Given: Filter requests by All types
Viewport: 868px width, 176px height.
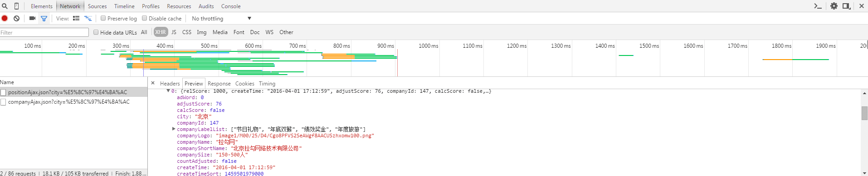Looking at the screenshot, I should 144,32.
